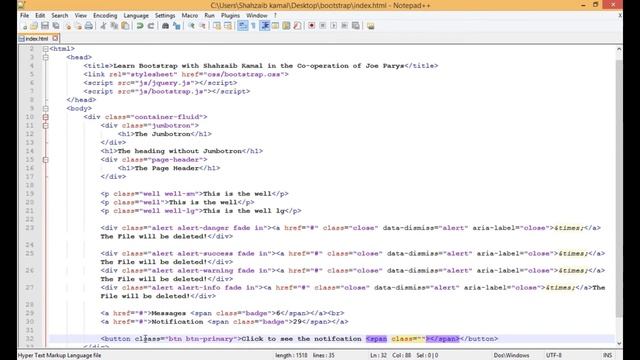Collapse jumbotron div fold on line 11

[46, 126]
